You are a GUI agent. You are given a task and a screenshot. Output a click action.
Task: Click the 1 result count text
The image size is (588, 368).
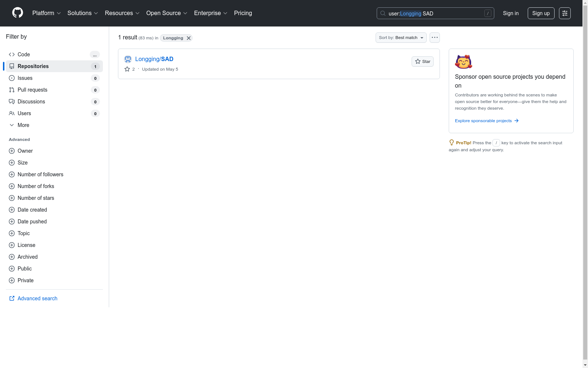tap(128, 37)
